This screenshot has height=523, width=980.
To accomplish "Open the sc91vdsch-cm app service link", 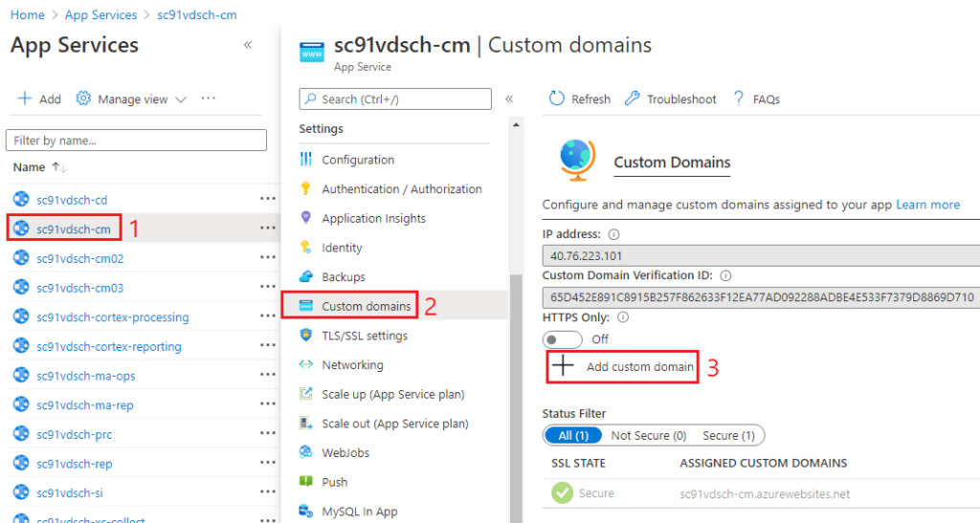I will point(73,229).
